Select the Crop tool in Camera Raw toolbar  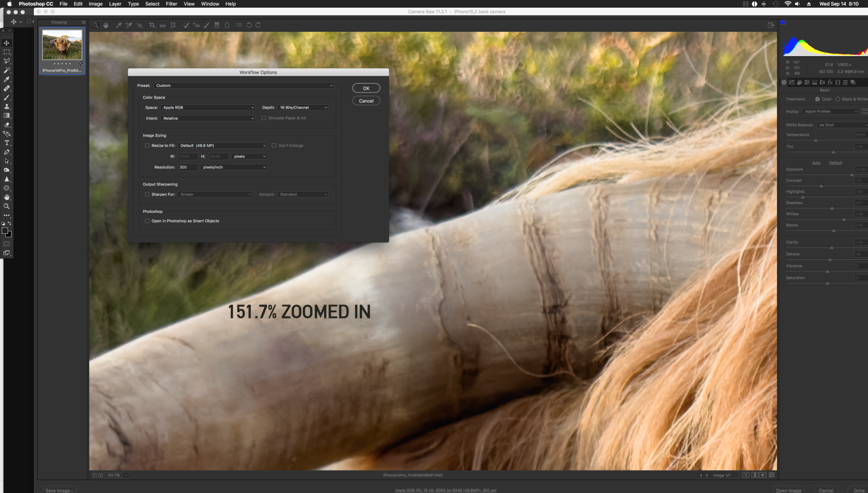coord(152,25)
